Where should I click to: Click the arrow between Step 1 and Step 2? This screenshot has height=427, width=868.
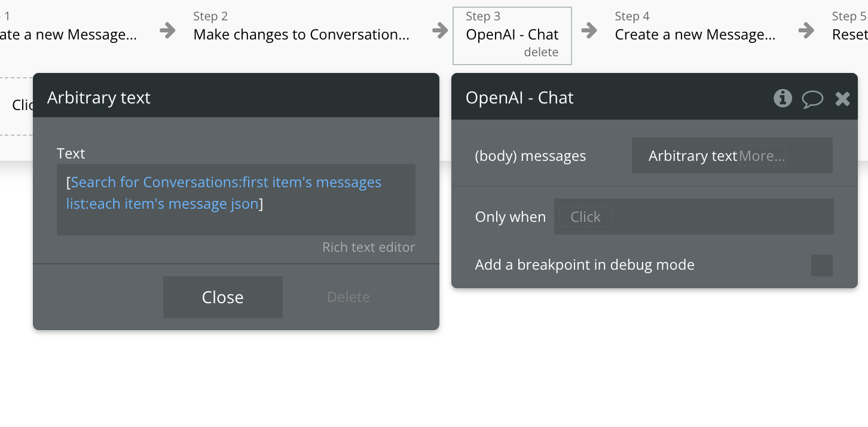168,30
